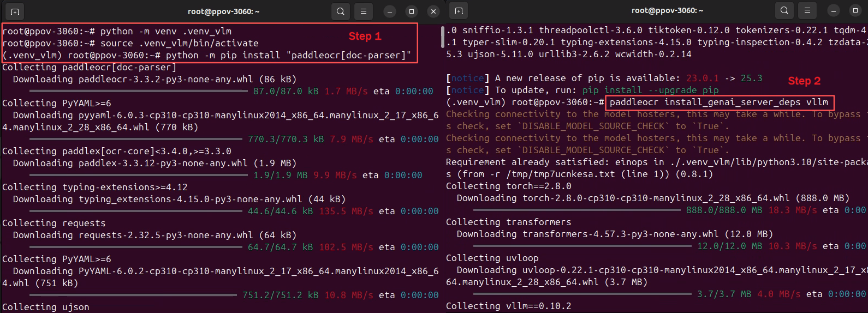Click the 'Collecting uvloop' line
Screen dimensions: 868x314
pyautogui.click(x=492, y=258)
